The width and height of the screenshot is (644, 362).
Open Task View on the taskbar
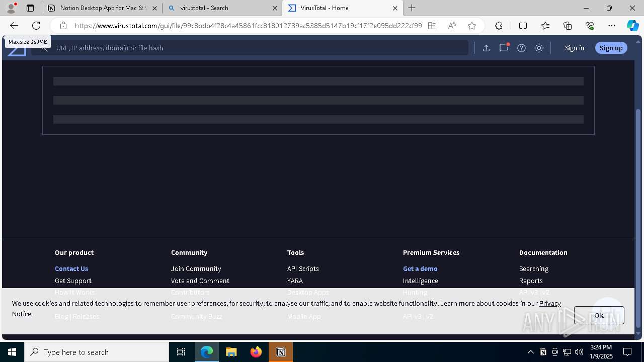[181, 352]
